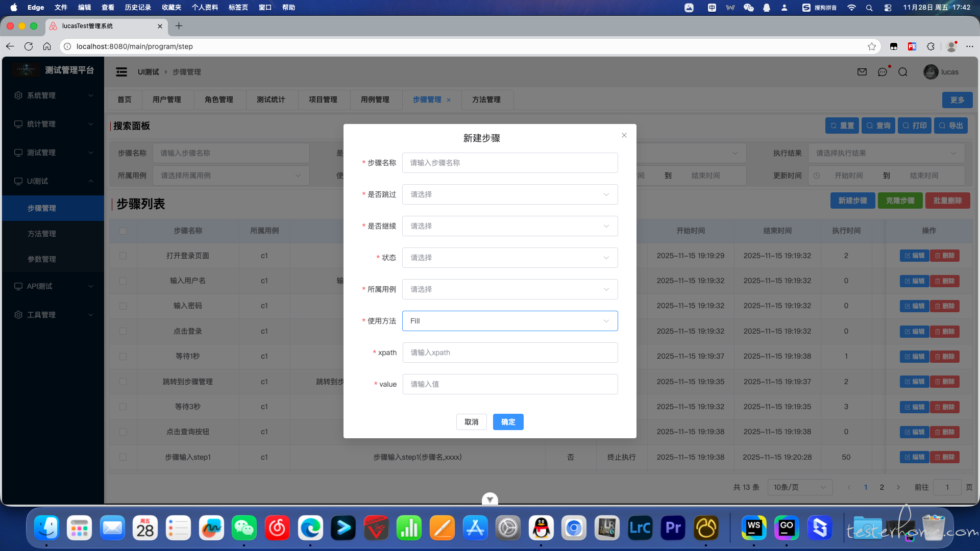
Task: Check the row checkbox for 点击登录
Action: click(x=123, y=331)
